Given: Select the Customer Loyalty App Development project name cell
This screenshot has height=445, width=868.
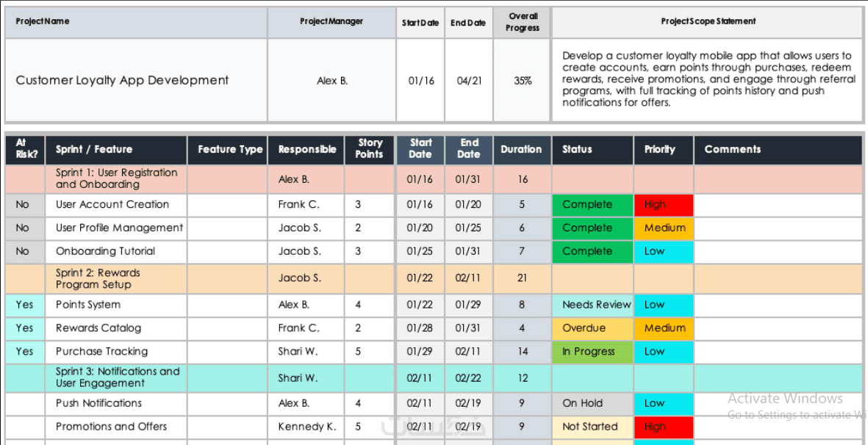Looking at the screenshot, I should 136,81.
